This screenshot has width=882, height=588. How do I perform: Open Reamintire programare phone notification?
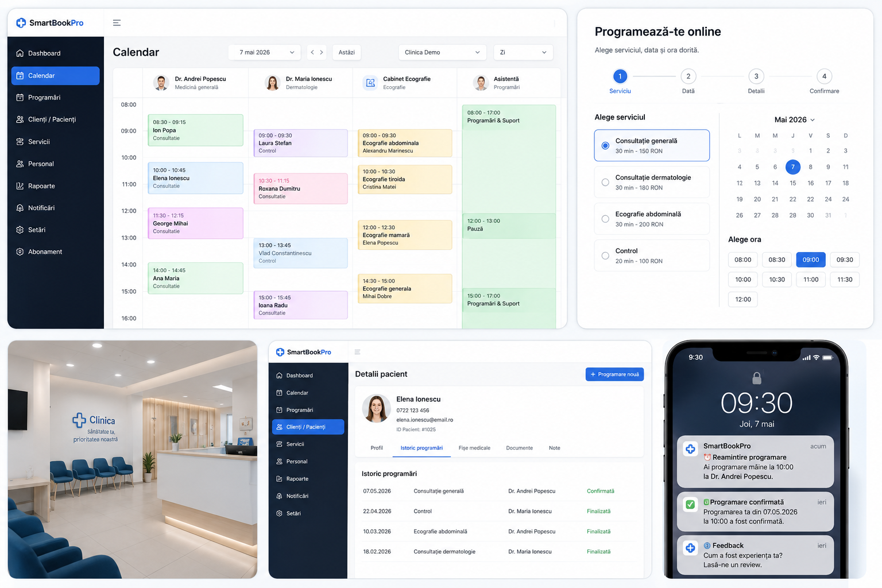point(755,462)
